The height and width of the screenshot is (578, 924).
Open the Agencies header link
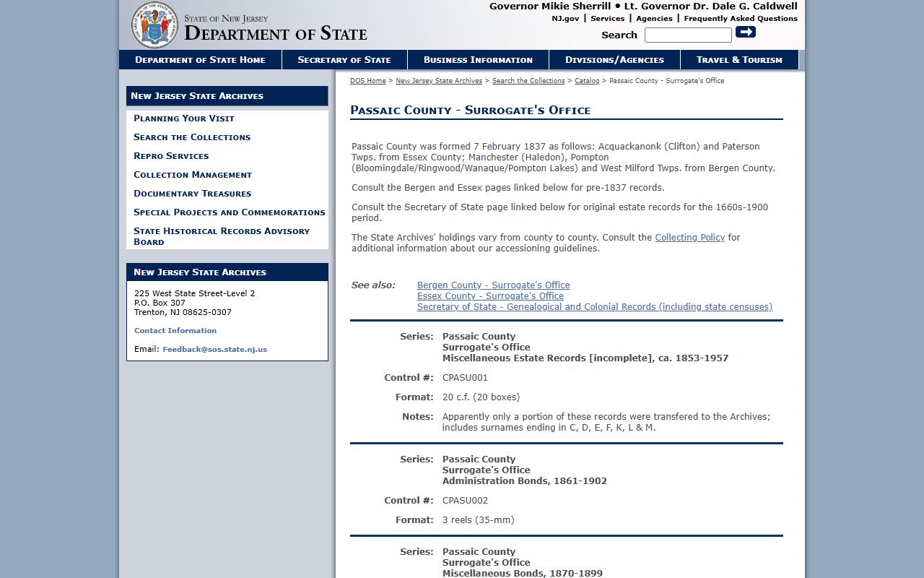point(654,19)
